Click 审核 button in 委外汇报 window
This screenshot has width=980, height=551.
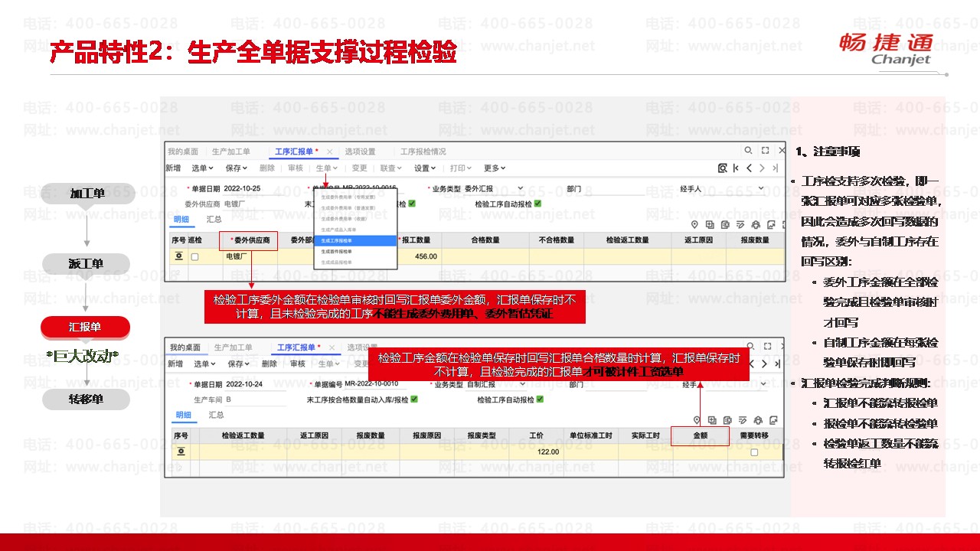296,168
